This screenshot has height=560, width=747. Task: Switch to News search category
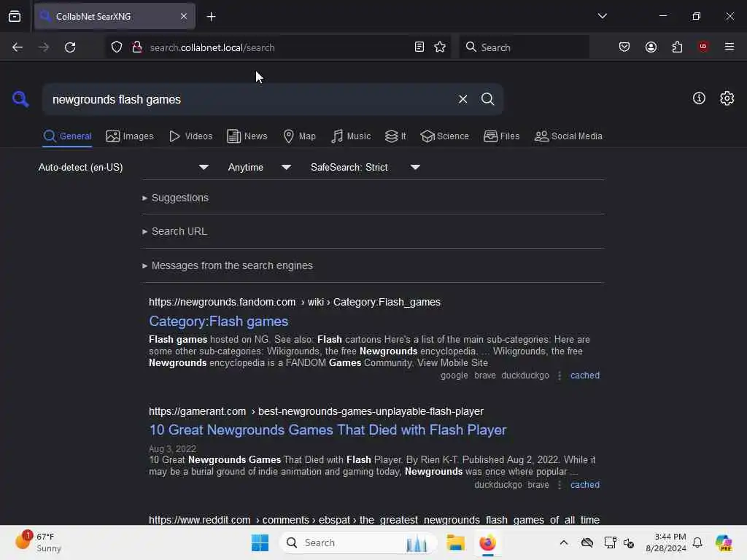247,136
